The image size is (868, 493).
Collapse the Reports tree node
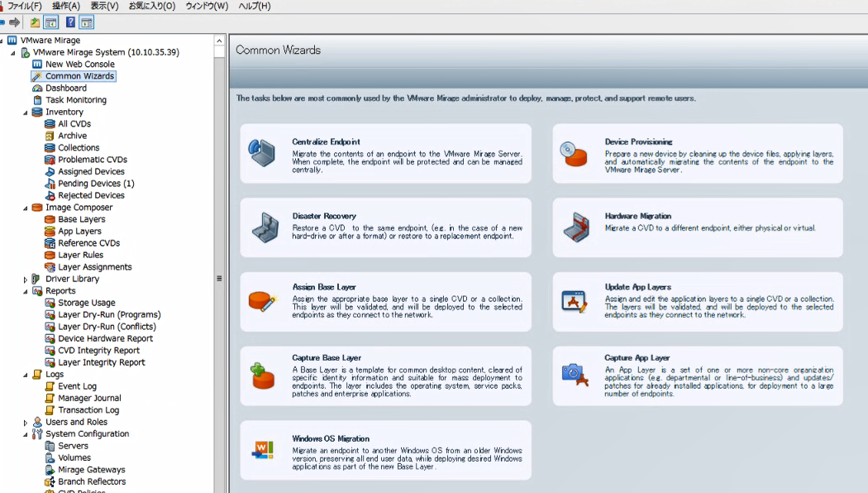click(25, 291)
